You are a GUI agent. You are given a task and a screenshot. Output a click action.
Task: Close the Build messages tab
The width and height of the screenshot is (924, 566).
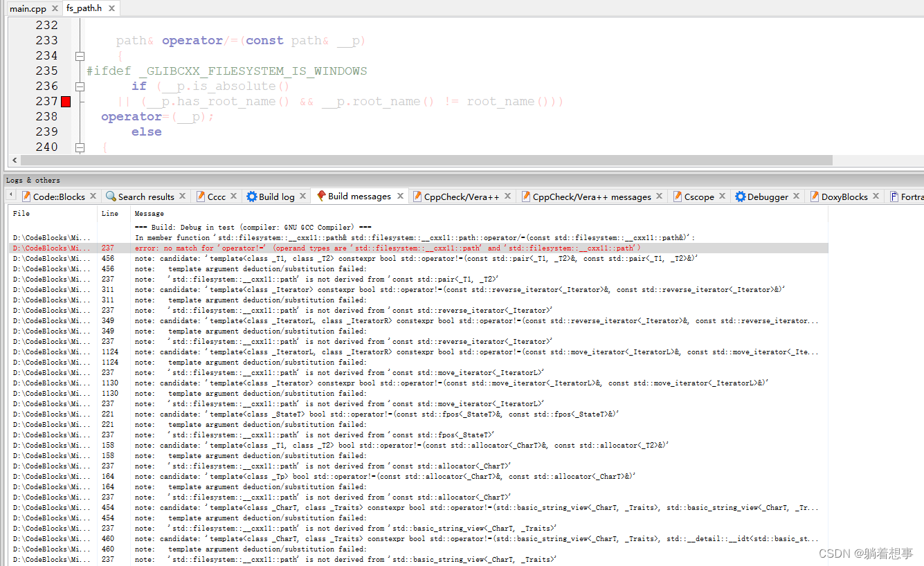pos(400,197)
